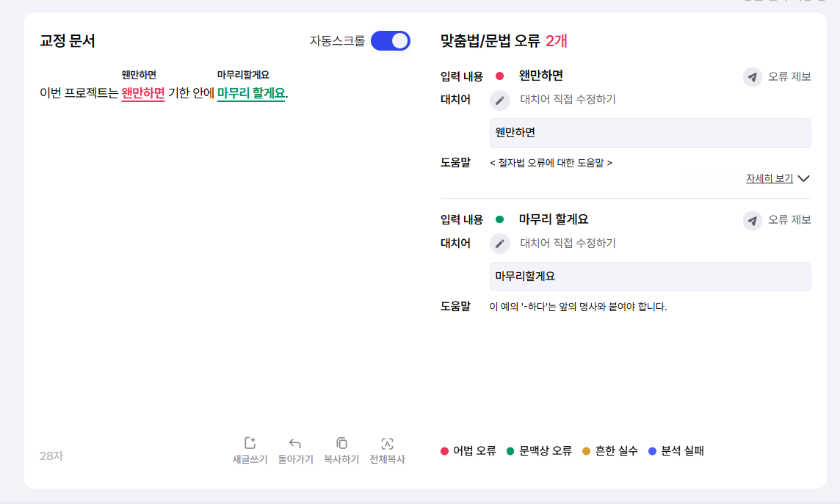Click 대치어 직접 수정하기 text
Viewport: 840px width, 504px height.
568,100
